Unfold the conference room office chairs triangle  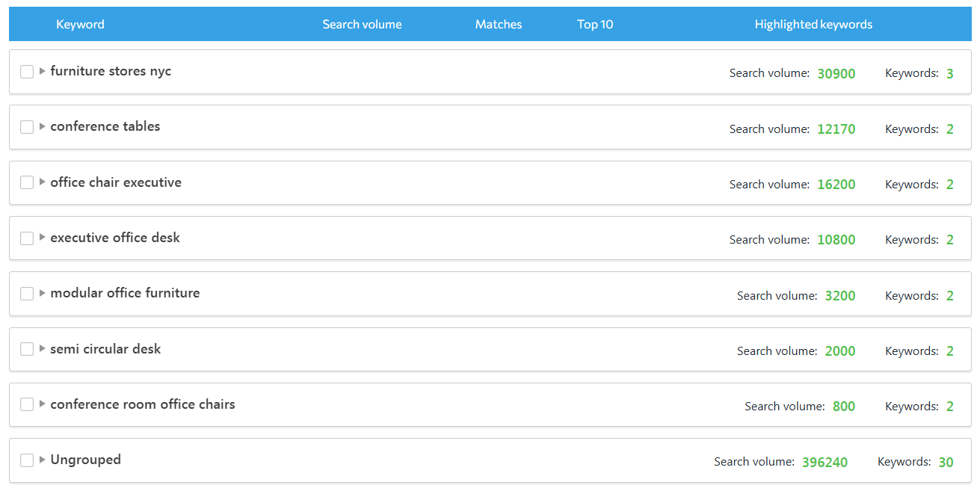point(43,404)
